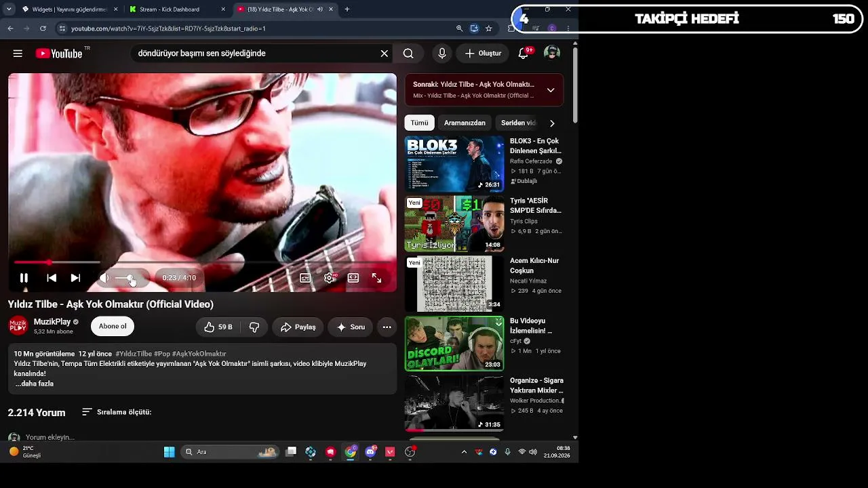This screenshot has width=868, height=488.
Task: Skip to the next video
Action: pyautogui.click(x=75, y=278)
